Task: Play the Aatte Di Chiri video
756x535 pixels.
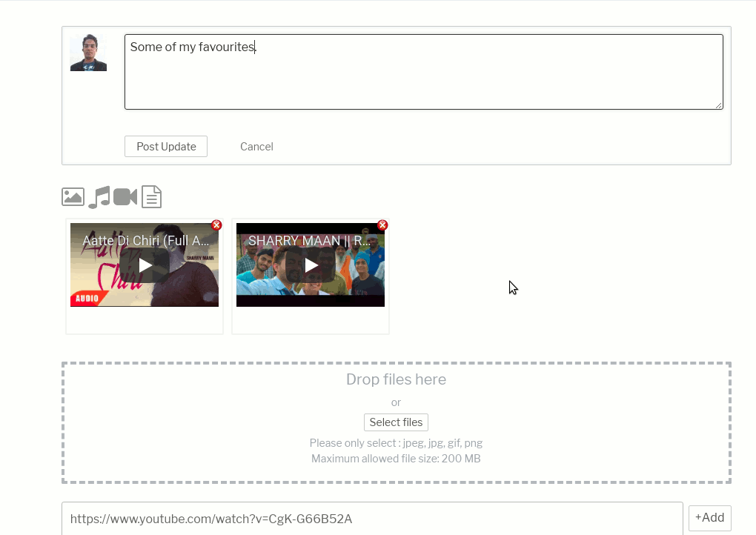Action: point(145,265)
